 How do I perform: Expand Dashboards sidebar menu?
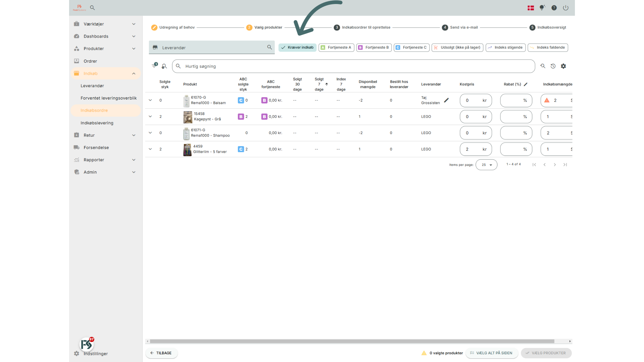[105, 36]
